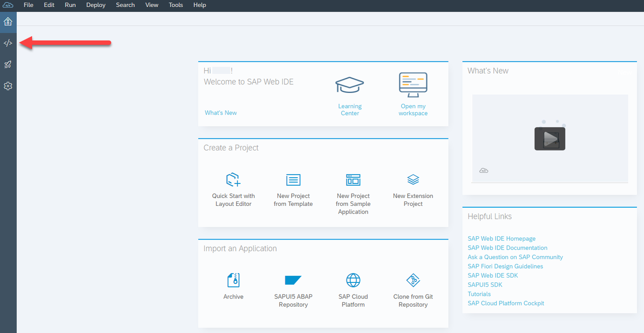Open SAP Web IDE Homepage link
644x333 pixels.
(501, 239)
